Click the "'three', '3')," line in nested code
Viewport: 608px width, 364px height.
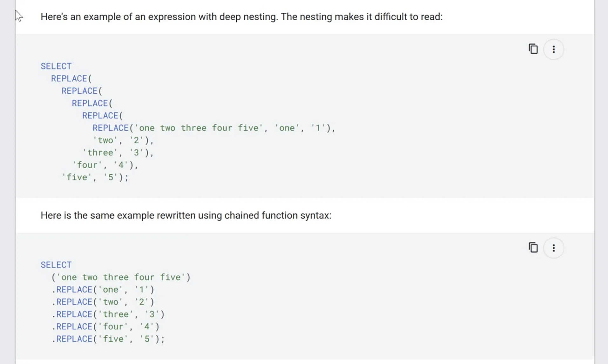click(x=118, y=153)
